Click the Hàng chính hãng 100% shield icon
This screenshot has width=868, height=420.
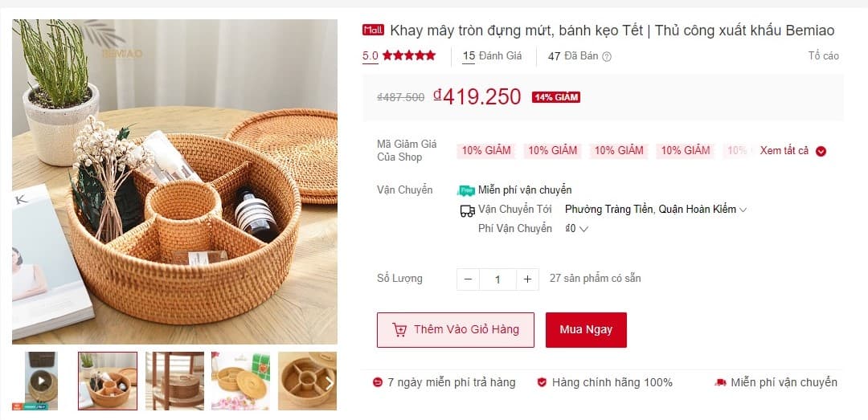[542, 382]
